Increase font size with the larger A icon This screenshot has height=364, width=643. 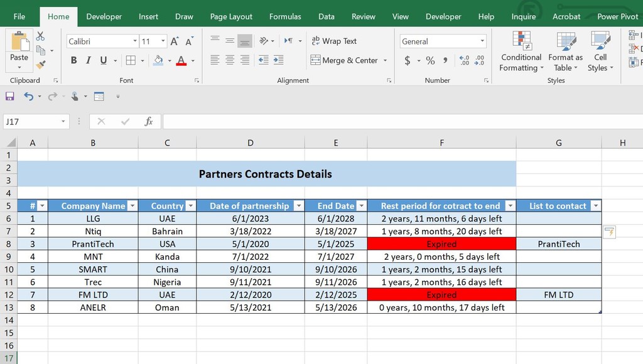click(175, 41)
